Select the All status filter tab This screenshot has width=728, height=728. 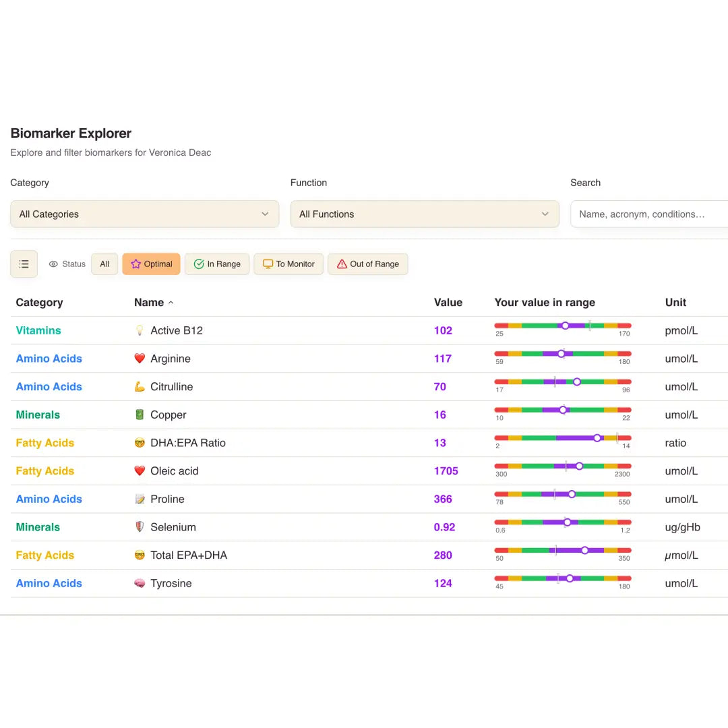[104, 264]
